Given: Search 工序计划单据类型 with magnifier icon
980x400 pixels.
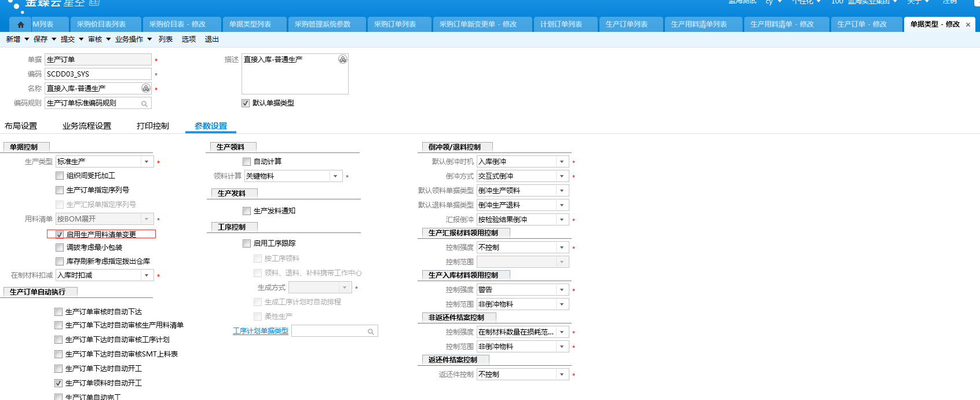Looking at the screenshot, I should click(x=371, y=332).
